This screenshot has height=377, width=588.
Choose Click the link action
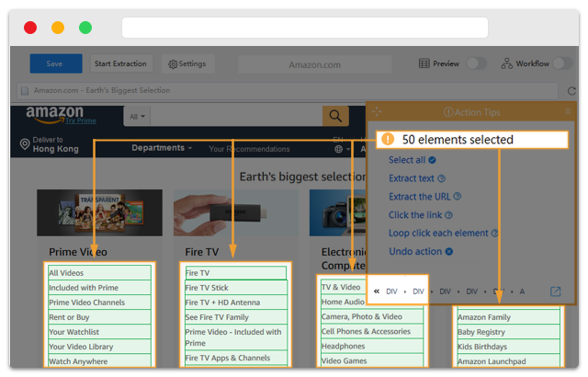point(415,215)
